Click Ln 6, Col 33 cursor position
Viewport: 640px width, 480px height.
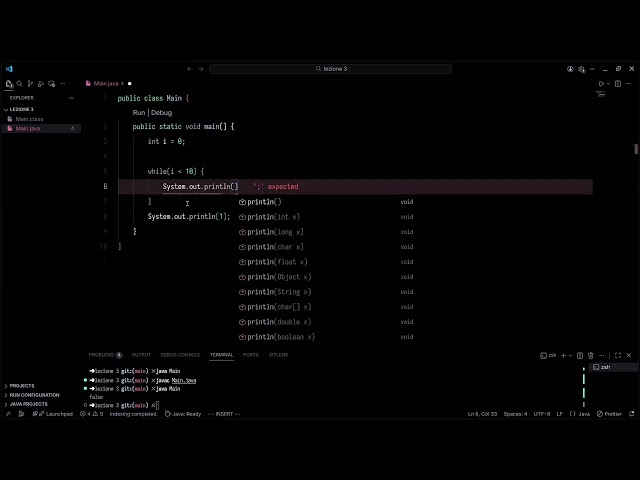point(482,414)
